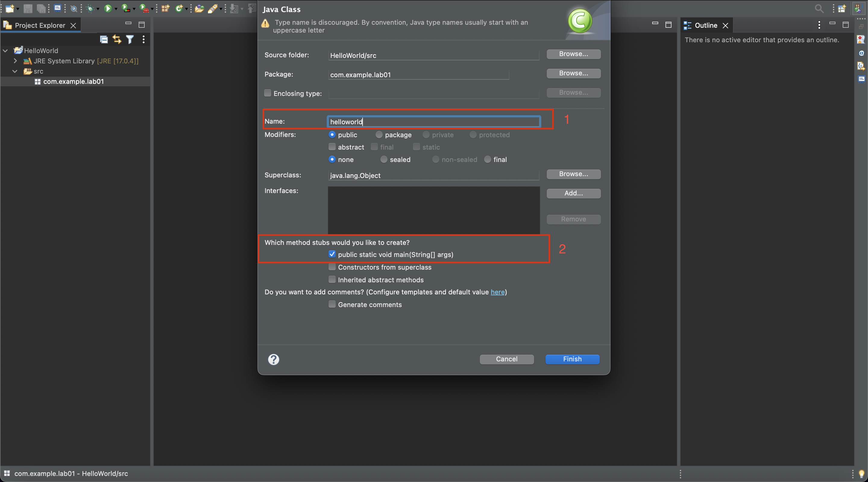Expand the JRE System Library node
The image size is (868, 482).
[15, 61]
